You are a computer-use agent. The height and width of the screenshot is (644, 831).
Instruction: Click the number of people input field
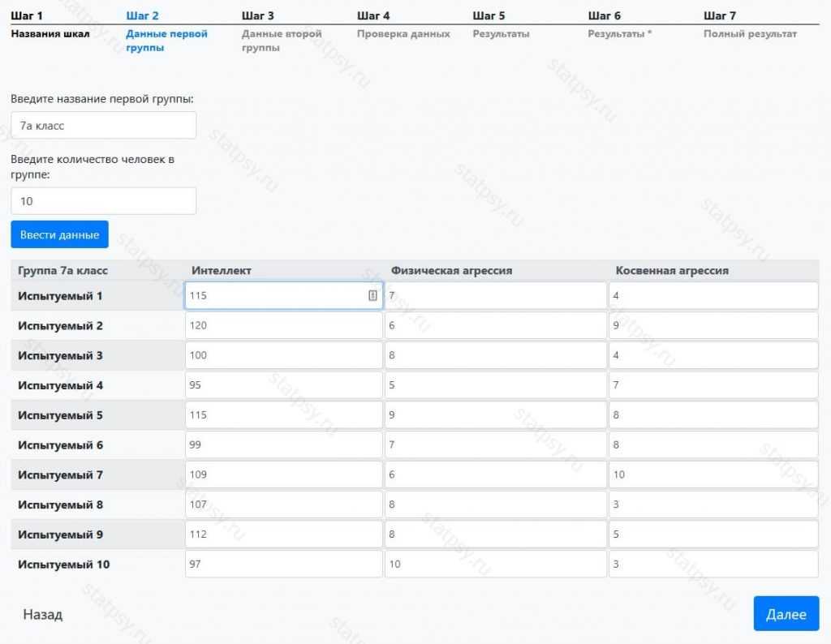[103, 201]
